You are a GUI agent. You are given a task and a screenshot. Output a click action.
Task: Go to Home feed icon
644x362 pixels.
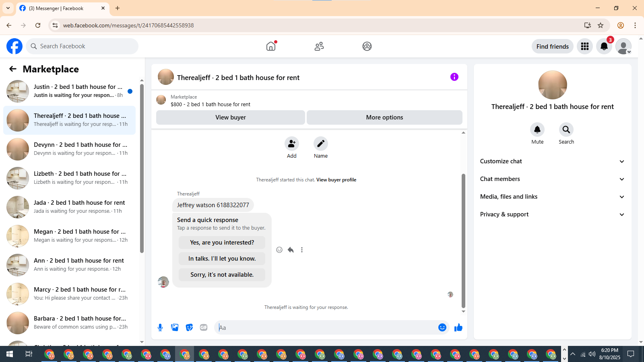(271, 46)
